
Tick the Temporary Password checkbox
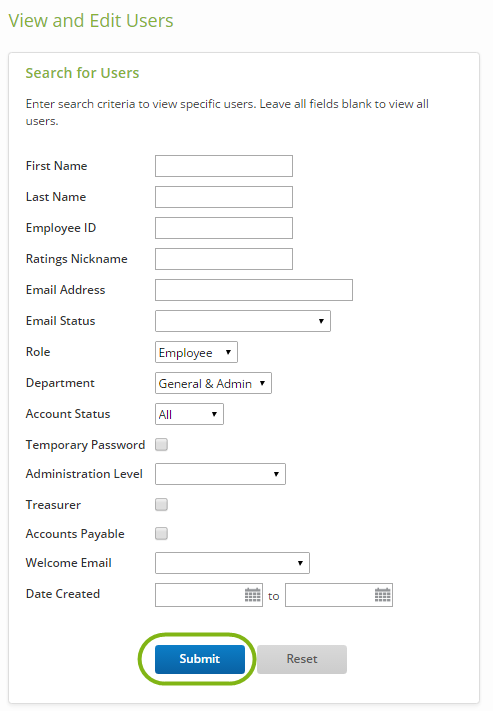coord(161,444)
